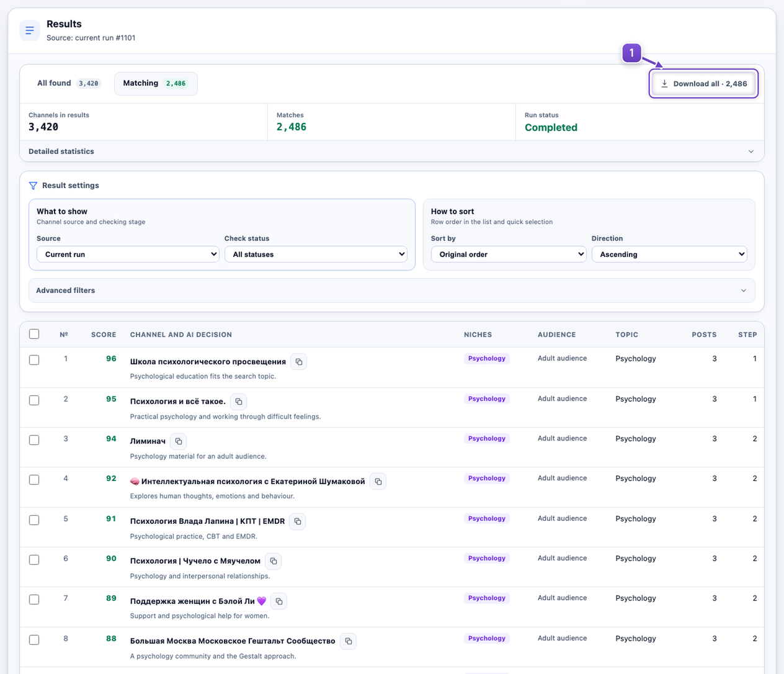Copy the Поддержка женщин с Бэлой Ли name
Image resolution: width=784 pixels, height=674 pixels.
(279, 601)
